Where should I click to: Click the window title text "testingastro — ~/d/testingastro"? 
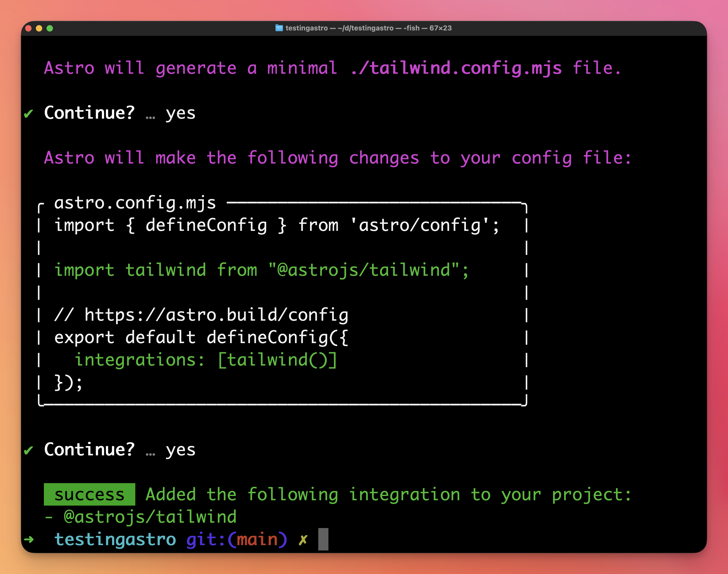coord(339,28)
